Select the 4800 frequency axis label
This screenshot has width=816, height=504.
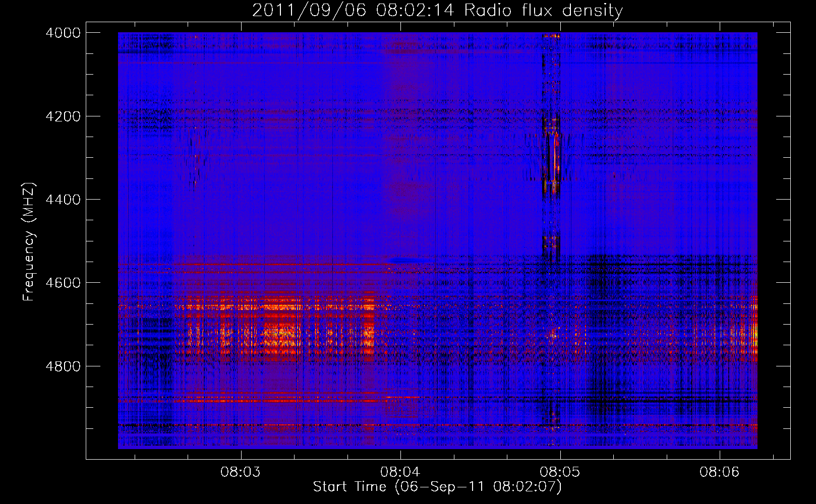click(x=63, y=366)
